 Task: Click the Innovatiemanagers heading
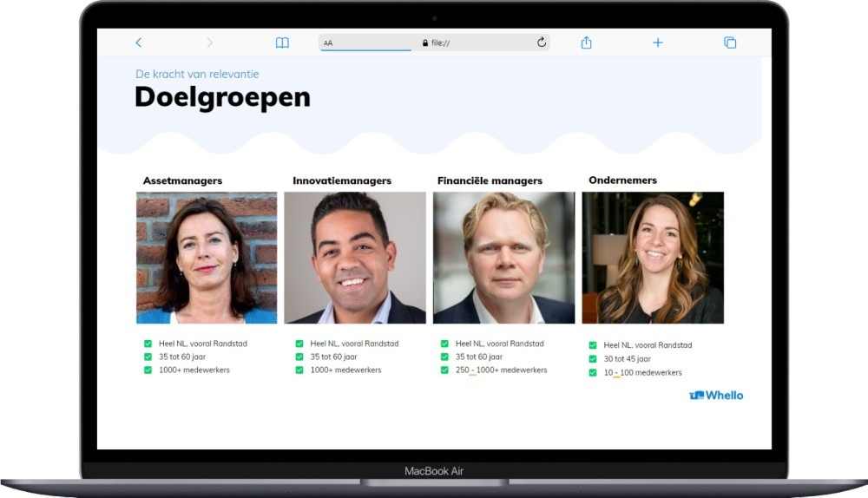[x=342, y=180]
